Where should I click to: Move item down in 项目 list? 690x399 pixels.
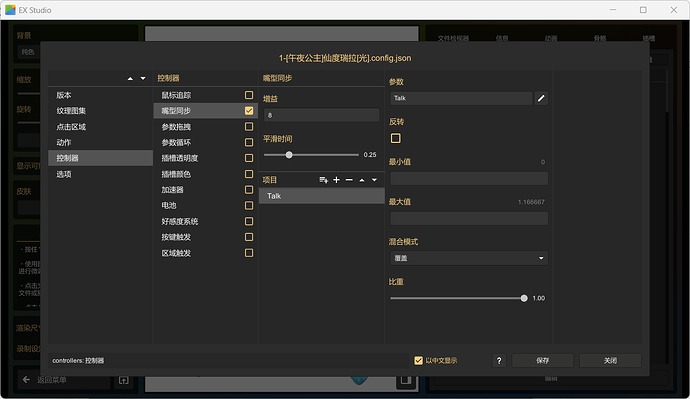pos(374,180)
